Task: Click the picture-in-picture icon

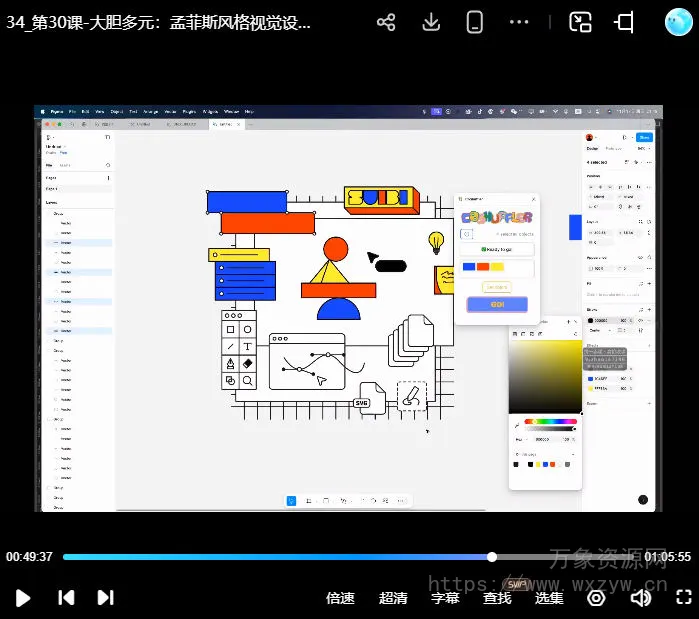Action: pyautogui.click(x=580, y=22)
